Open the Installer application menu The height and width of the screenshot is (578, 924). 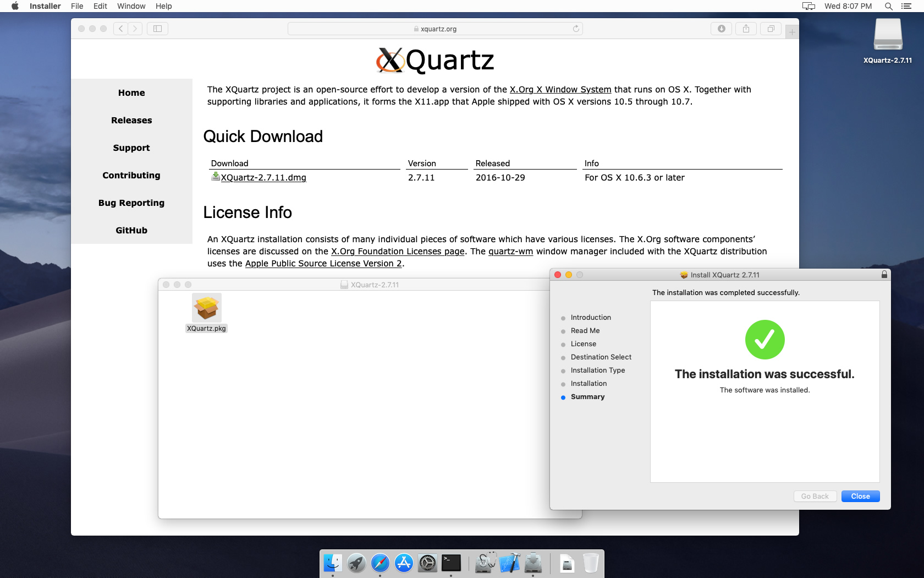45,6
